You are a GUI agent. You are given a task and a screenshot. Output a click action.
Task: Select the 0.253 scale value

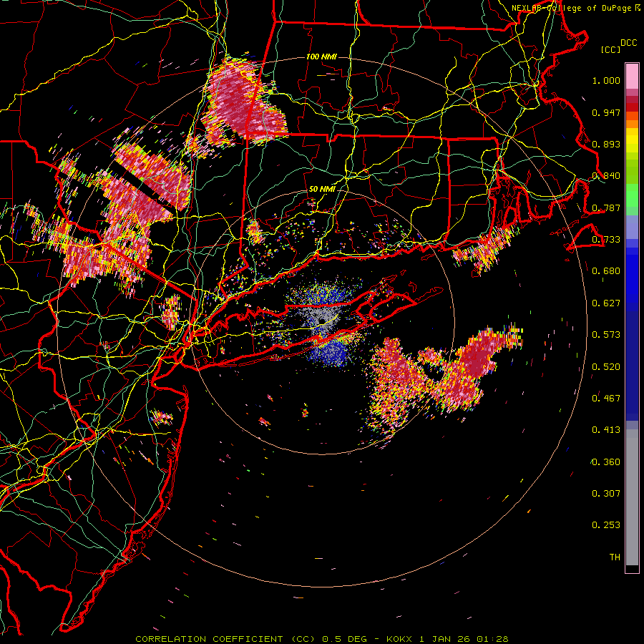tap(606, 525)
